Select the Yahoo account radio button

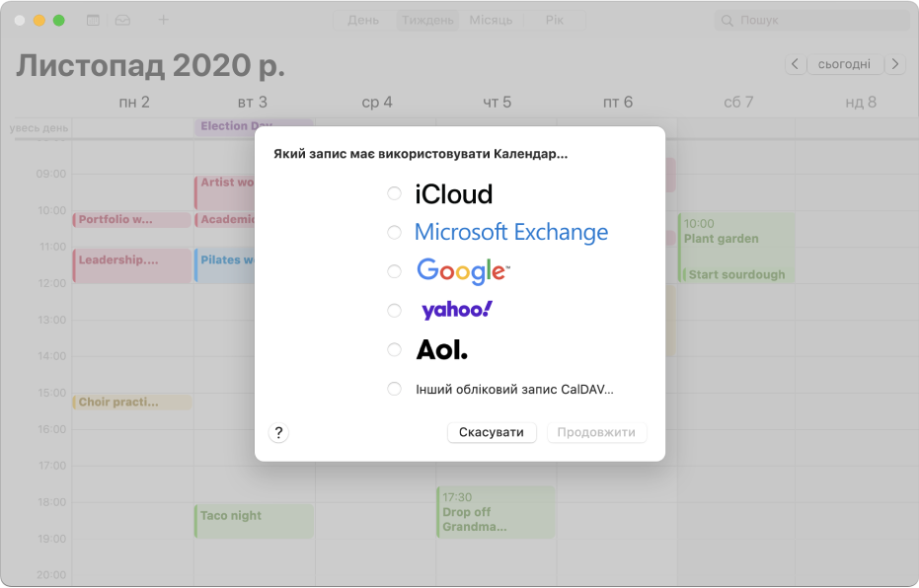(x=395, y=311)
